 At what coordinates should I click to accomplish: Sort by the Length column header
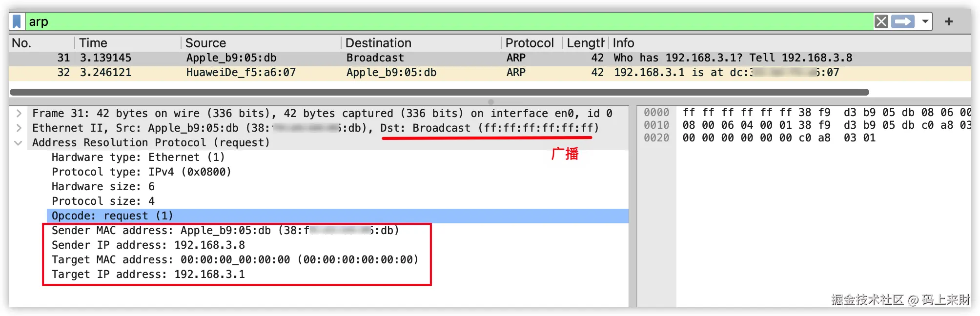tap(586, 43)
